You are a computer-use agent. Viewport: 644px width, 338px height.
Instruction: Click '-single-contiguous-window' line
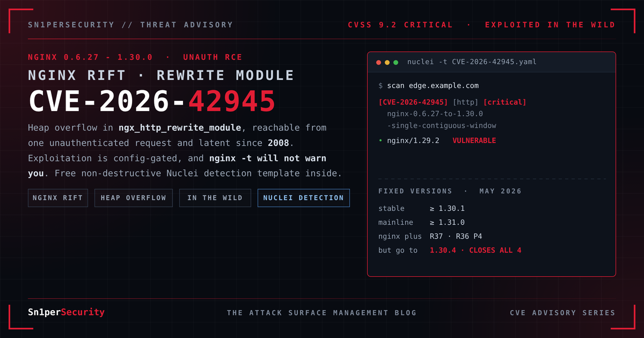pyautogui.click(x=442, y=126)
